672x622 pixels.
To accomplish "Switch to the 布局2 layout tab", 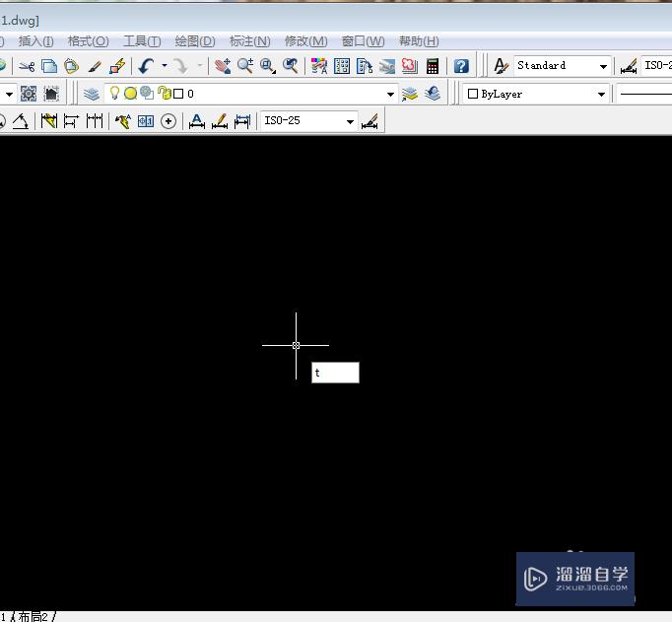I will (34, 616).
